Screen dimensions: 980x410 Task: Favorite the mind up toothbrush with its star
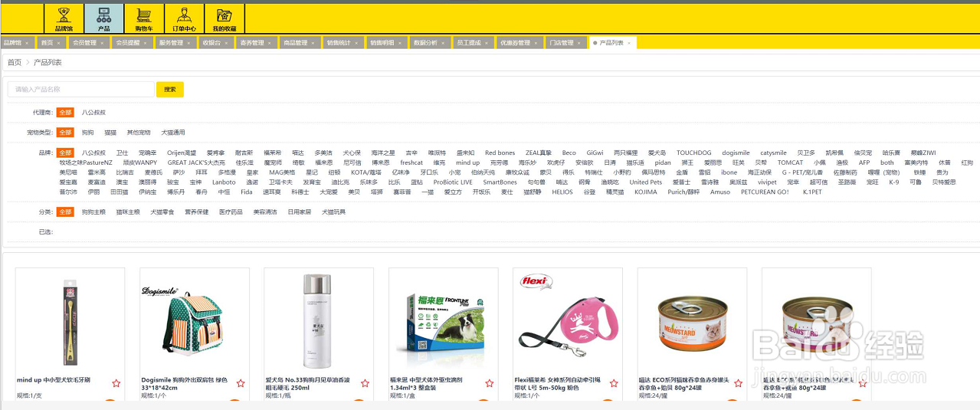[116, 383]
